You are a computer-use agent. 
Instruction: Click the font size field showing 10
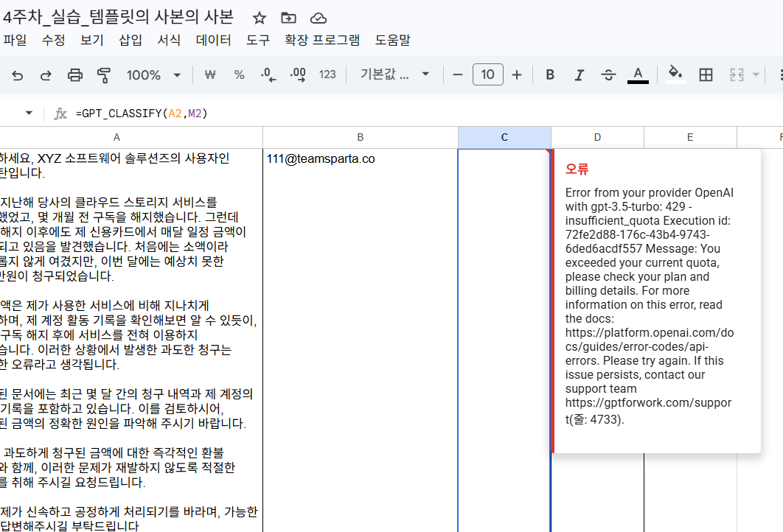[488, 75]
